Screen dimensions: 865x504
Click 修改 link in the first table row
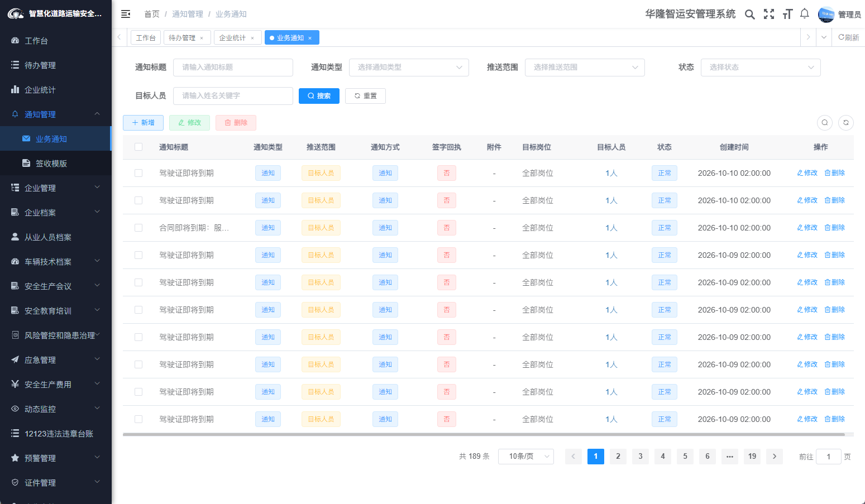(x=807, y=173)
